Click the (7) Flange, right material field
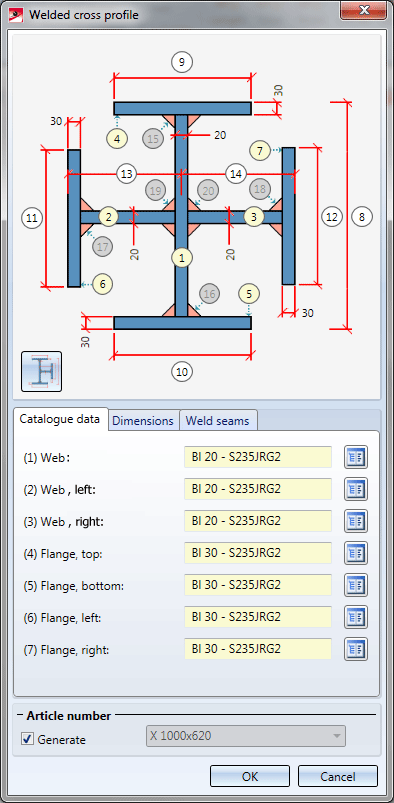 coord(258,649)
